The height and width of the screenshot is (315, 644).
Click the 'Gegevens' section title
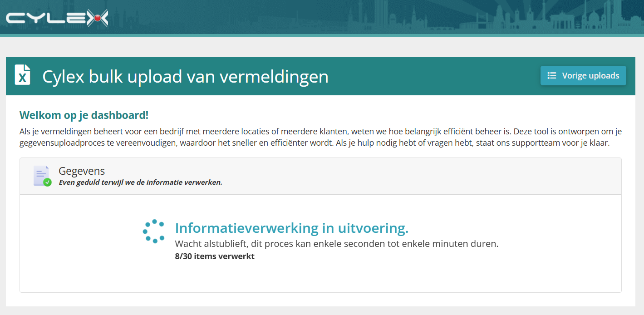tap(82, 171)
